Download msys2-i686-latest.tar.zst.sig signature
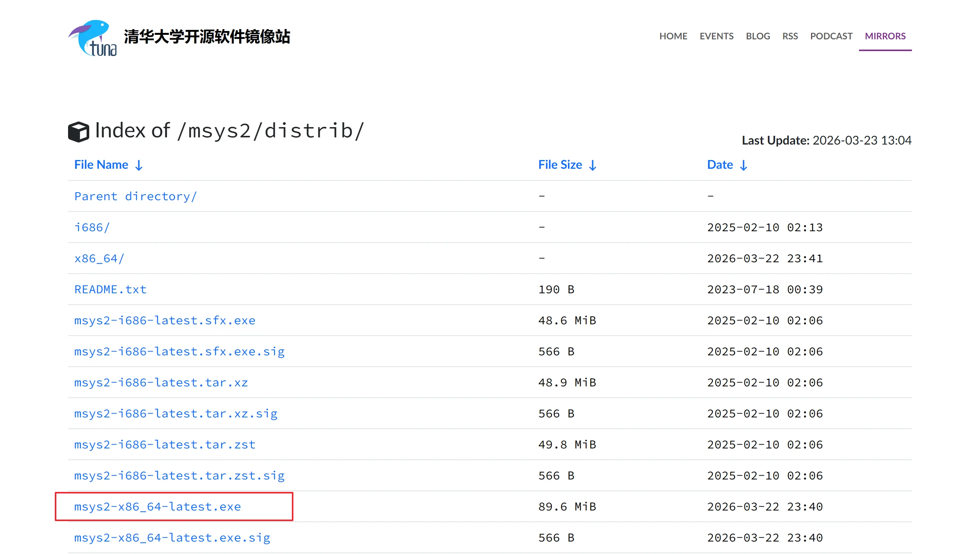The width and height of the screenshot is (980, 554). pyautogui.click(x=179, y=476)
